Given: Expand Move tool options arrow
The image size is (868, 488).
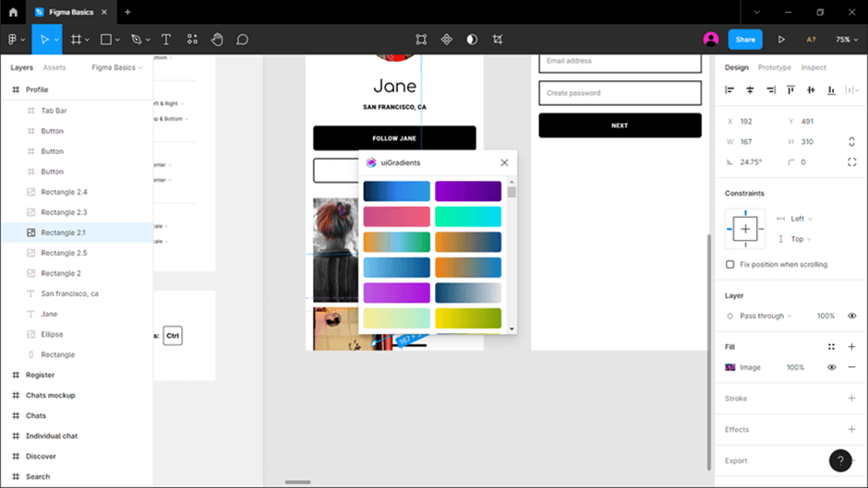Looking at the screenshot, I should (x=56, y=40).
